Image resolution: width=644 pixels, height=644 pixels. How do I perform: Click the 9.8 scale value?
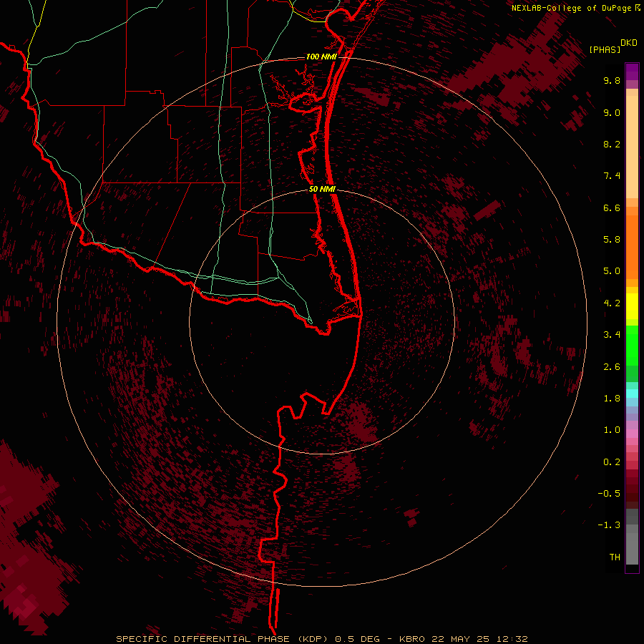click(x=612, y=80)
